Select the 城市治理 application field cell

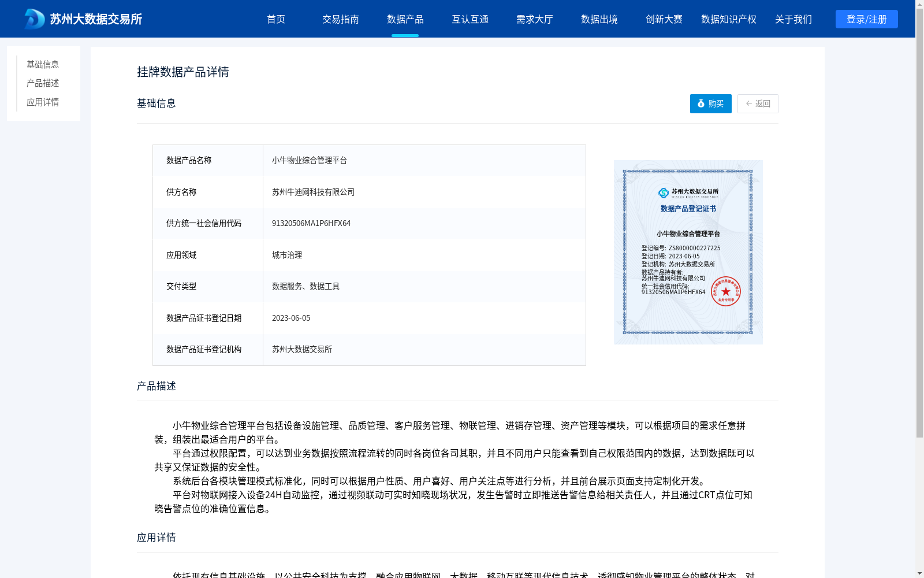point(424,255)
